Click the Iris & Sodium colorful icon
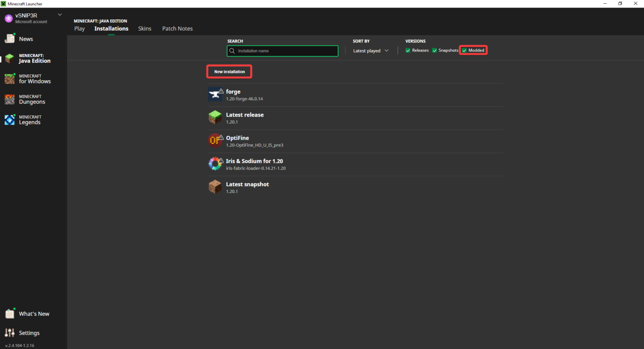The height and width of the screenshot is (349, 644). tap(215, 164)
